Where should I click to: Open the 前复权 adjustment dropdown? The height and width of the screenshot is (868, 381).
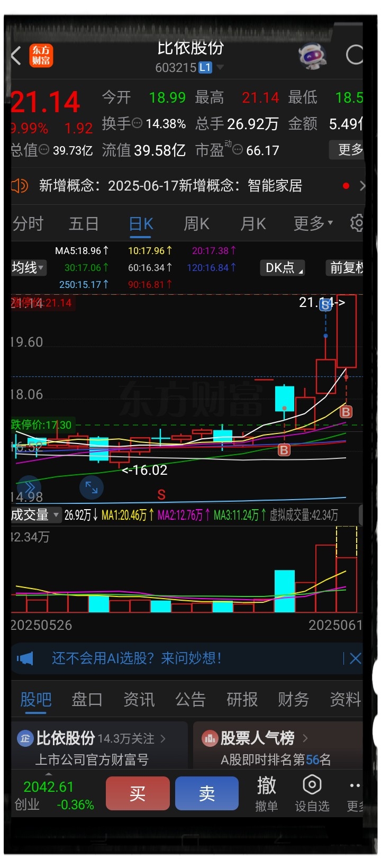(x=344, y=268)
